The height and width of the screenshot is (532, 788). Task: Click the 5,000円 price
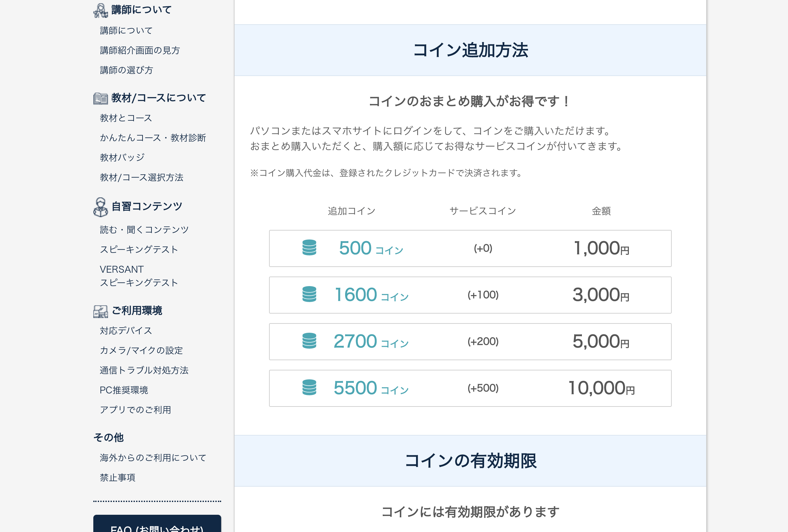(601, 341)
